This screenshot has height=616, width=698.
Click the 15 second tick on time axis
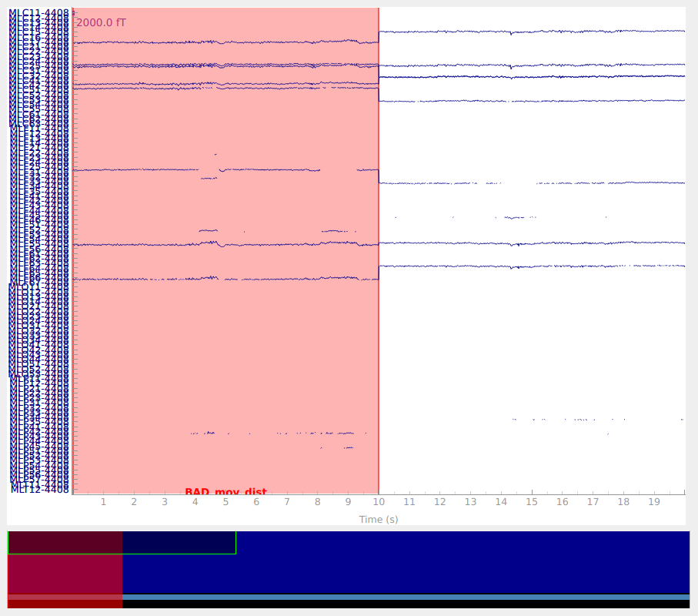click(532, 502)
